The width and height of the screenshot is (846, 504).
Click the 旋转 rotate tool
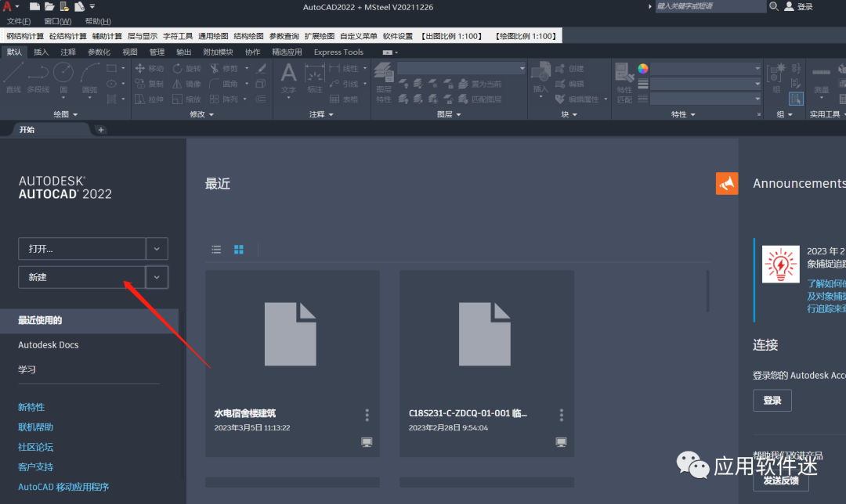[186, 68]
